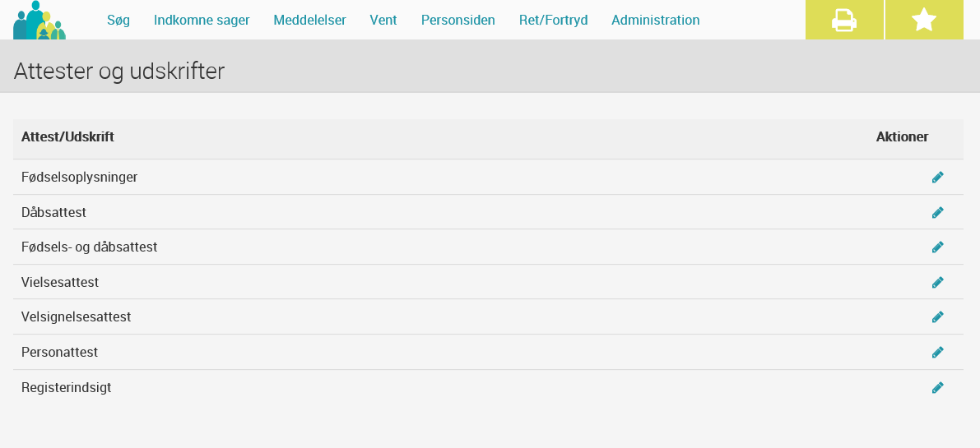Open the Ret/Fortryd menu

click(553, 20)
